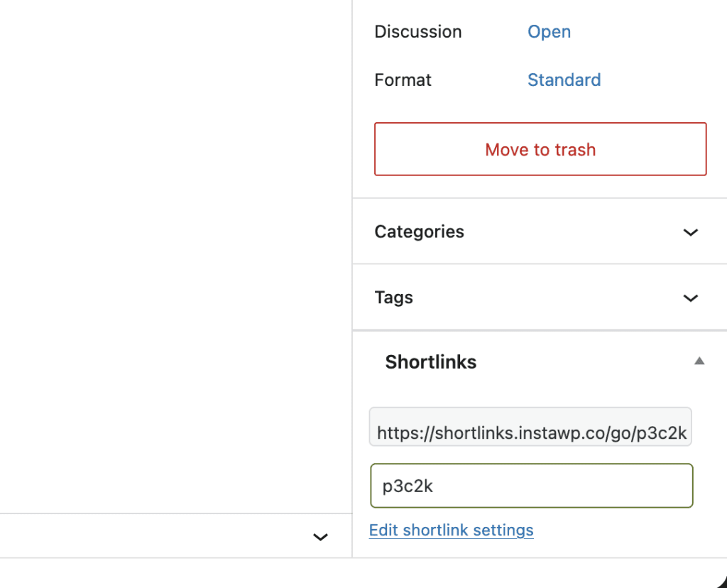Click the Tags section label
Image resolution: width=727 pixels, height=588 pixels.
393,298
